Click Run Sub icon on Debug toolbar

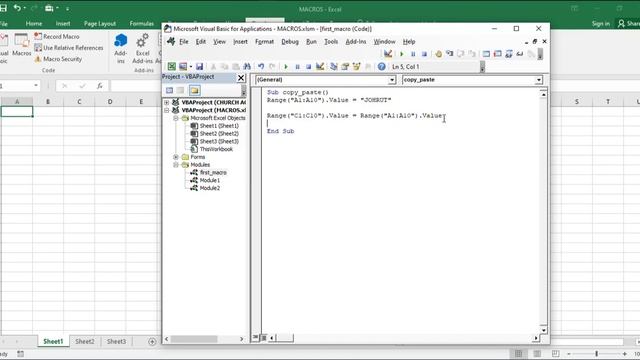point(402,54)
